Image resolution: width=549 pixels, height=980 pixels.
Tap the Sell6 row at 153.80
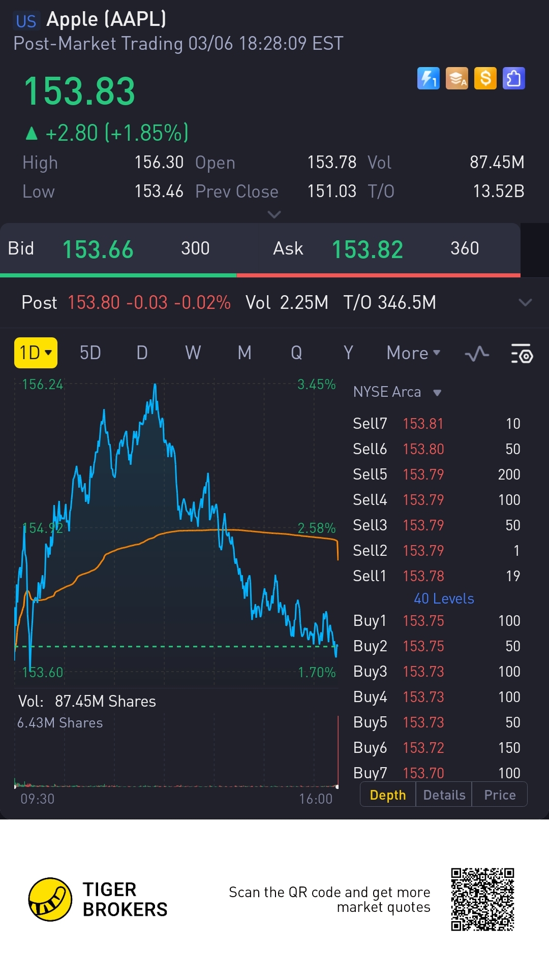[437, 449]
